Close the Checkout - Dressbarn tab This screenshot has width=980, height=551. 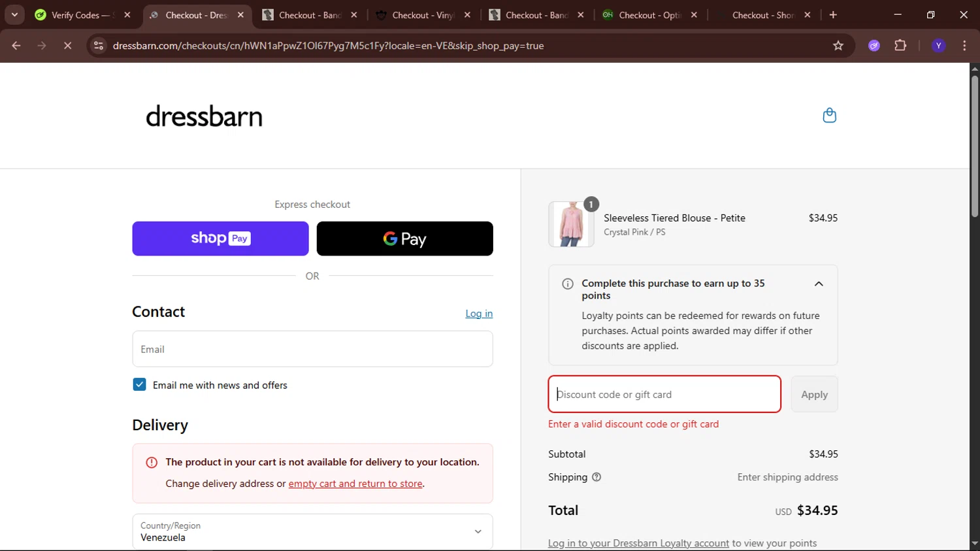coord(240,14)
